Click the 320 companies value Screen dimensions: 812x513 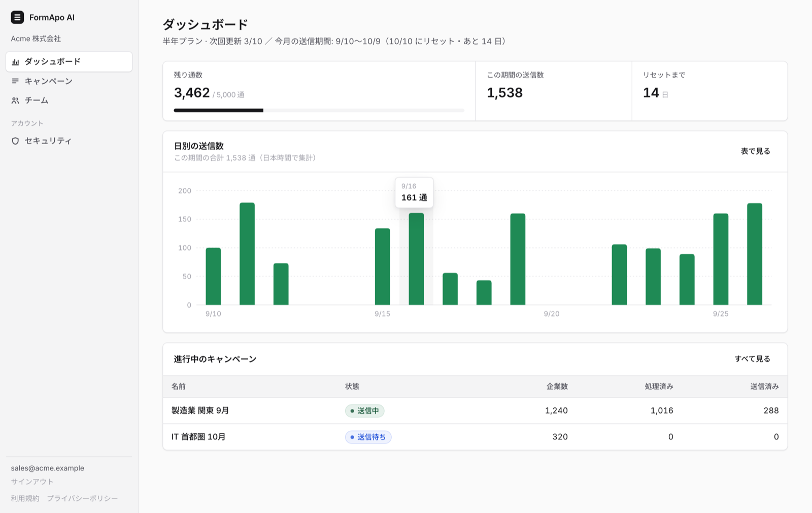pyautogui.click(x=560, y=437)
